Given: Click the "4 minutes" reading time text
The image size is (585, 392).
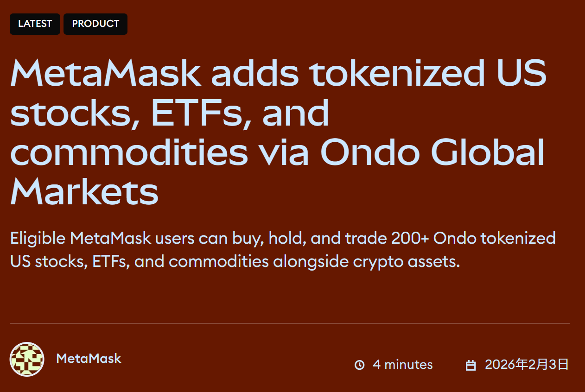Looking at the screenshot, I should pos(402,365).
